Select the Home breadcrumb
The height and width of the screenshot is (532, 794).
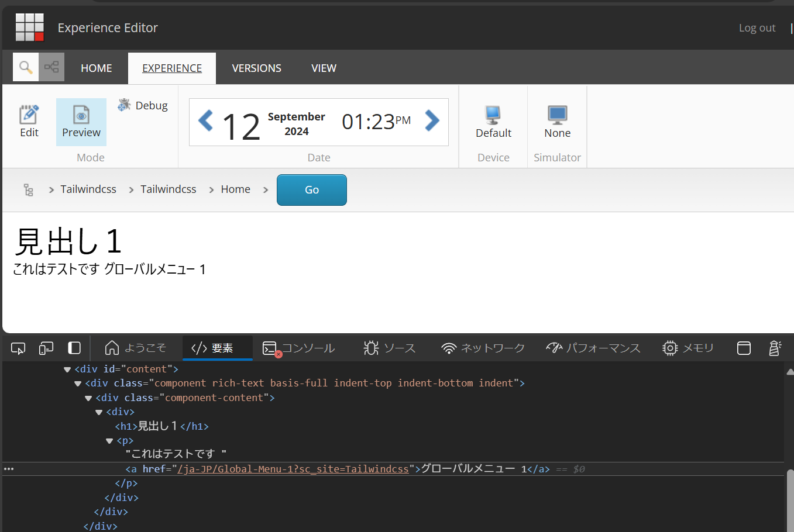coord(236,189)
